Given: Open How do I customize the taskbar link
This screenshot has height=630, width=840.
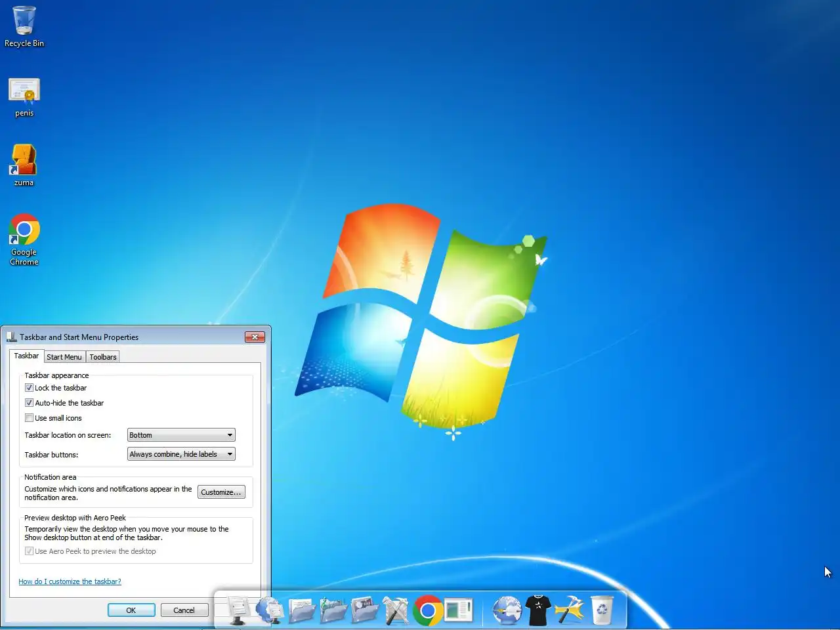Looking at the screenshot, I should (70, 581).
